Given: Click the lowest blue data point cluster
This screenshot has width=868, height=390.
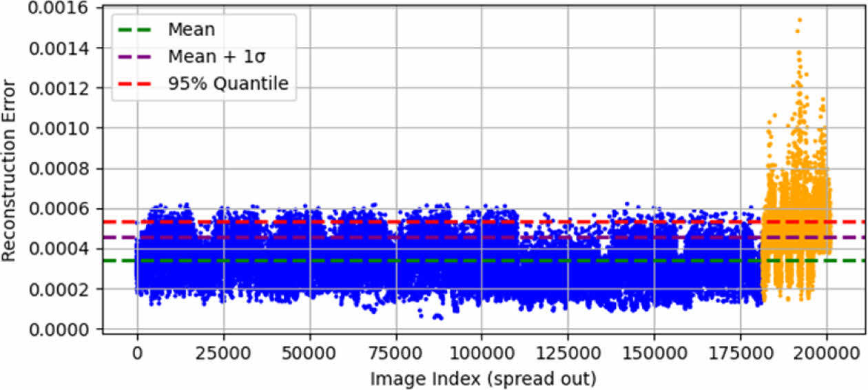Looking at the screenshot, I should 438,317.
